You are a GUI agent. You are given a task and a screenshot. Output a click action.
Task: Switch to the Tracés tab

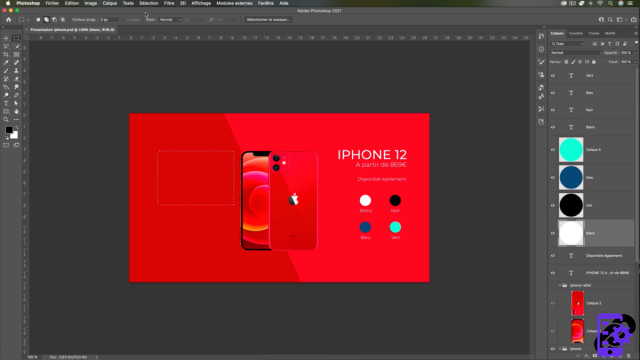click(594, 33)
